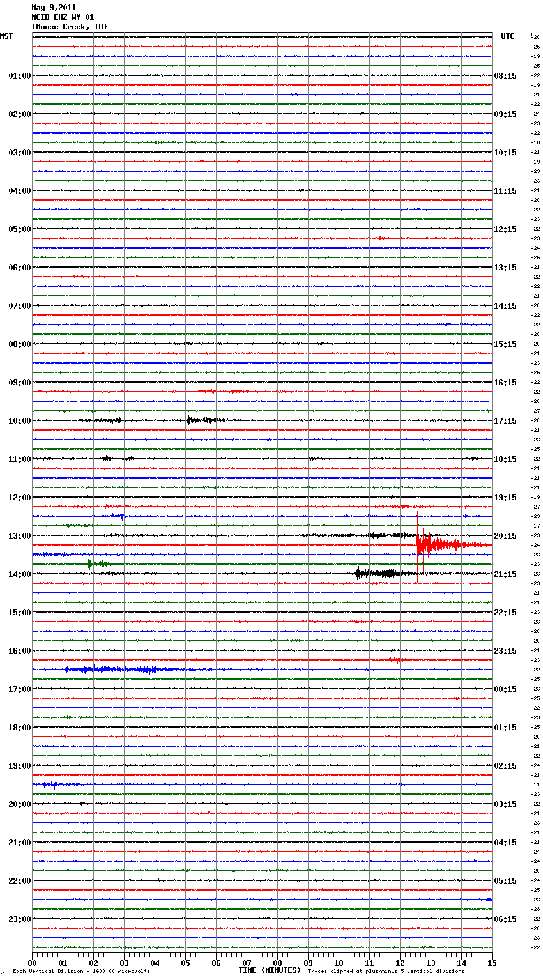The height and width of the screenshot is (980, 543).
Task: Select the 14:00 MST hour label
Action: point(20,574)
